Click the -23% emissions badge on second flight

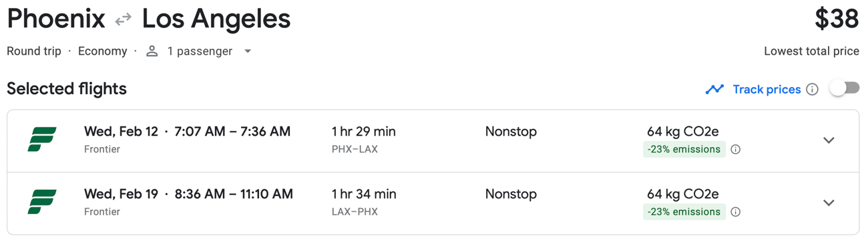[684, 212]
